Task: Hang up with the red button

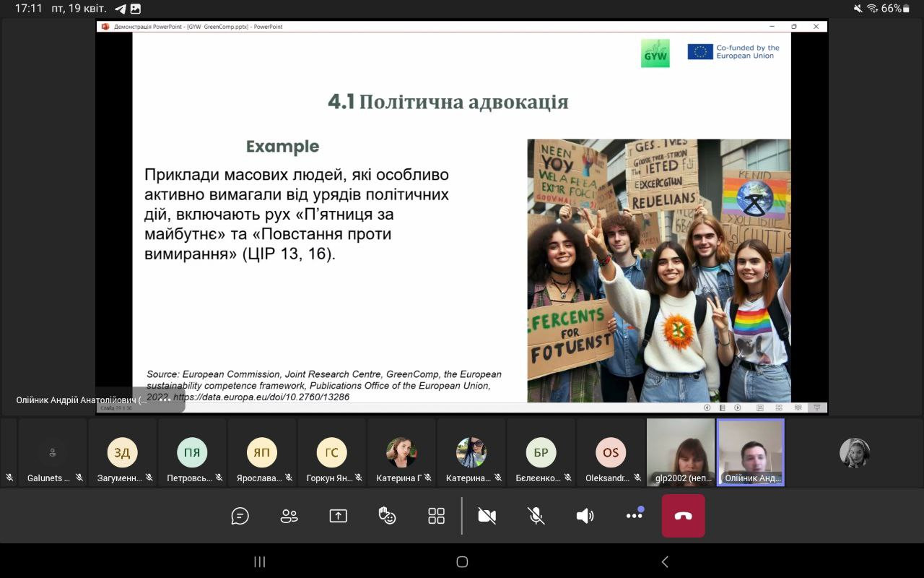Action: pos(683,516)
